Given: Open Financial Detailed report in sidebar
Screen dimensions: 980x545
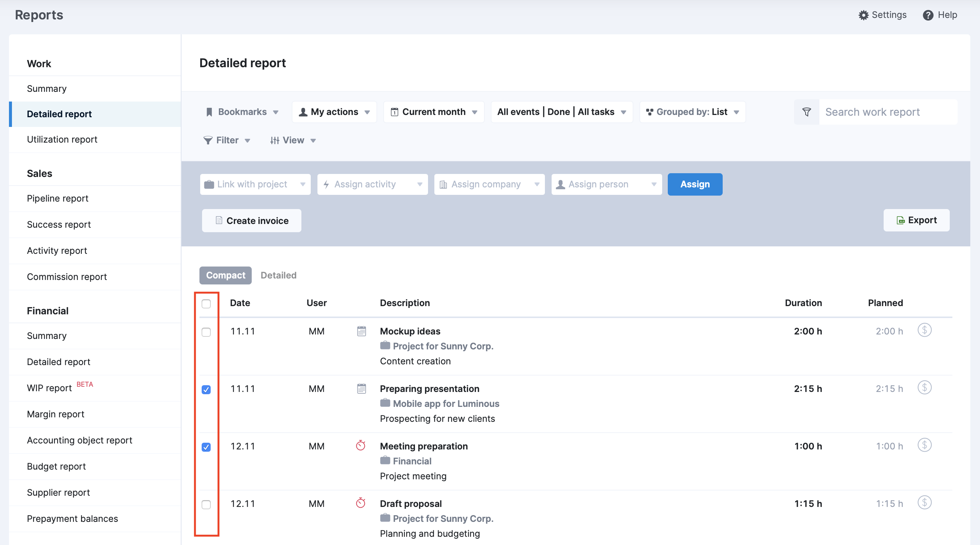Looking at the screenshot, I should click(95, 362).
